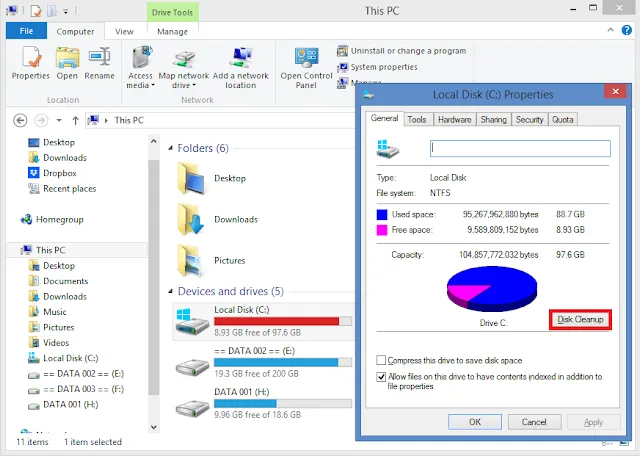Select the Desktop folder icon in content
This screenshot has width=640, height=456.
point(191,178)
